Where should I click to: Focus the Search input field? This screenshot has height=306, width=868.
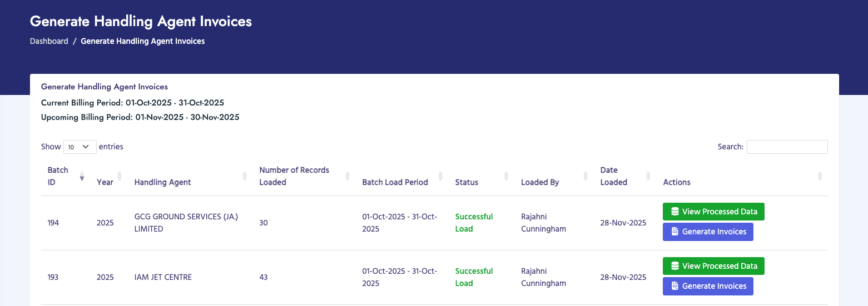[787, 147]
